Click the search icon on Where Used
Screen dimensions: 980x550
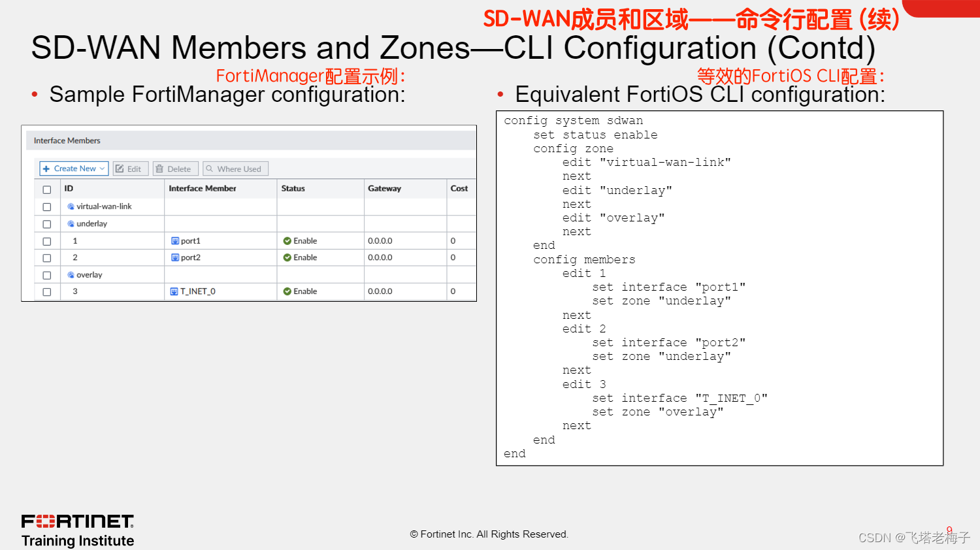pyautogui.click(x=210, y=169)
